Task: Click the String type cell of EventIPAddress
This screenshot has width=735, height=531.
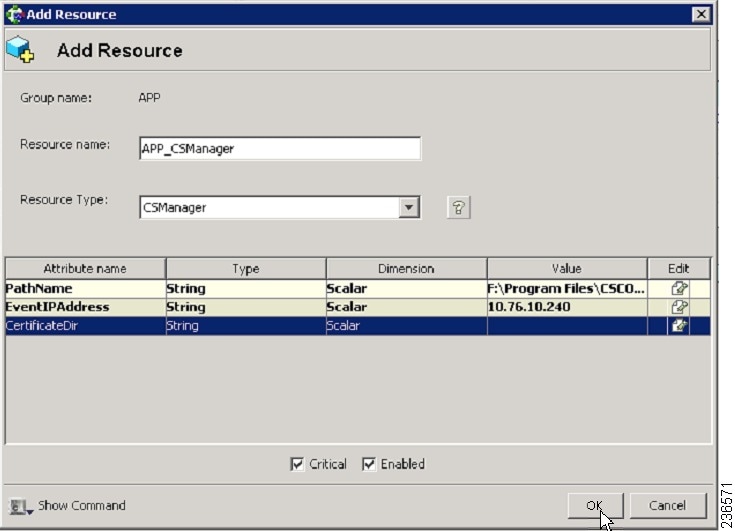Action: click(246, 307)
